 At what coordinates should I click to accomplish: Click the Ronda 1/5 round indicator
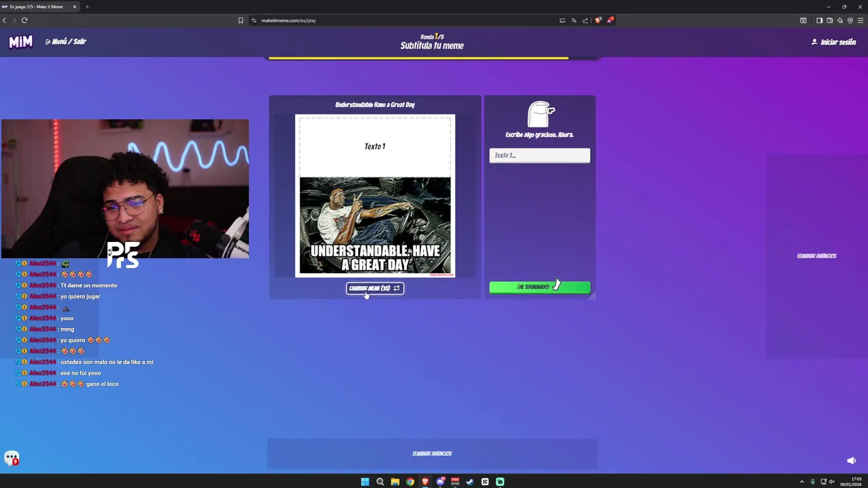coord(432,37)
